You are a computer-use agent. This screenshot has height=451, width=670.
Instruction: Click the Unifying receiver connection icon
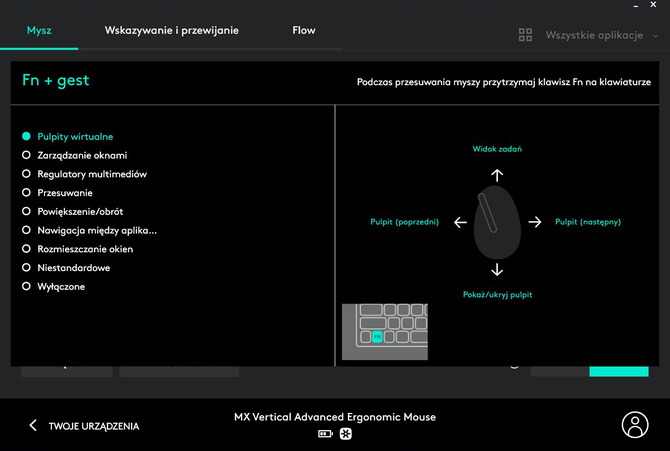click(345, 434)
